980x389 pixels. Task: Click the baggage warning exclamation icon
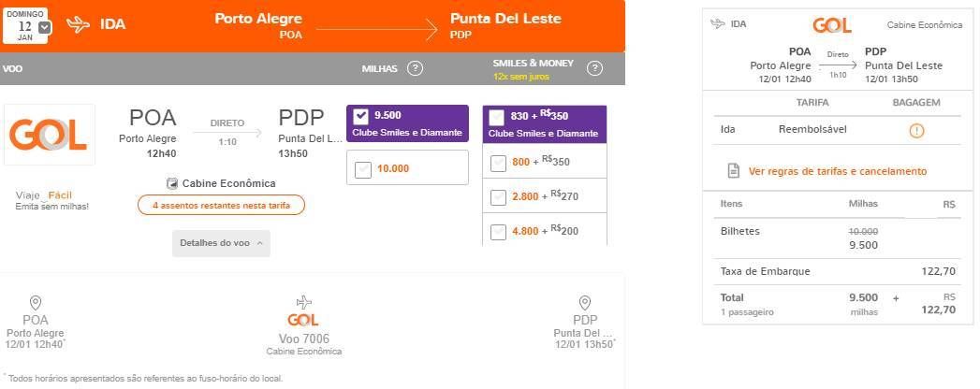[x=916, y=131]
